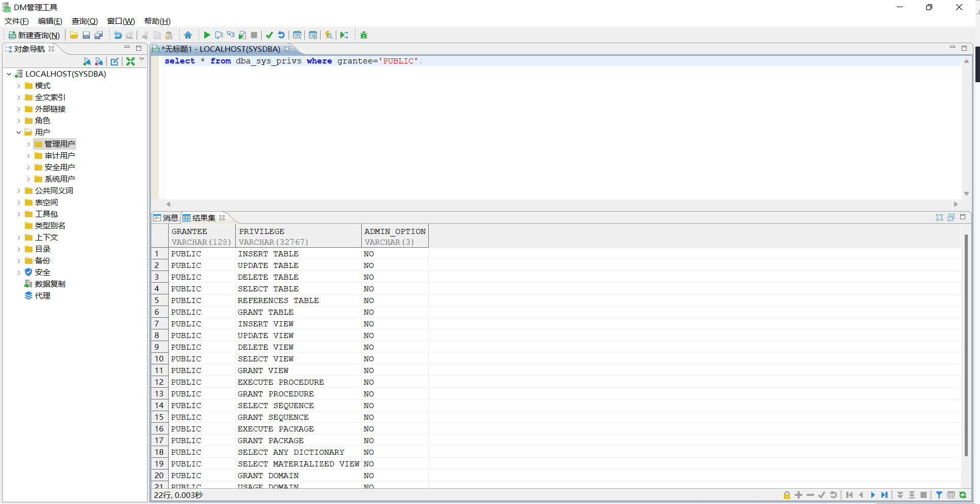Screen dimensions: 980x504
Task: Open the 编辑(E) menu
Action: 50,21
